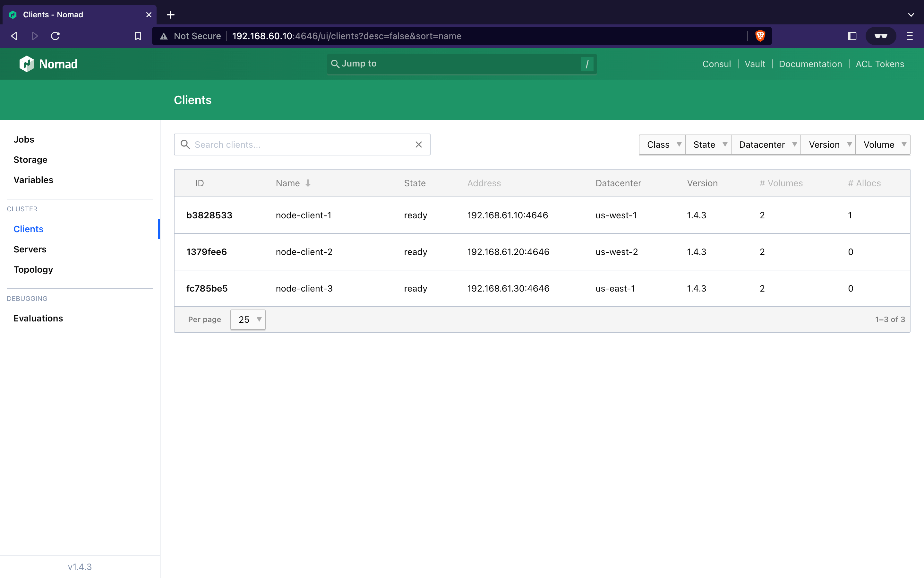Click the us-west-2 datacenter cell
Viewport: 924px width, 578px height.
[x=617, y=252]
